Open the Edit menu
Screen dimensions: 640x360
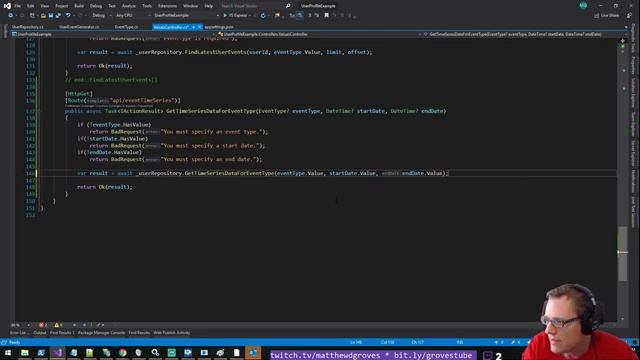pos(31,6)
